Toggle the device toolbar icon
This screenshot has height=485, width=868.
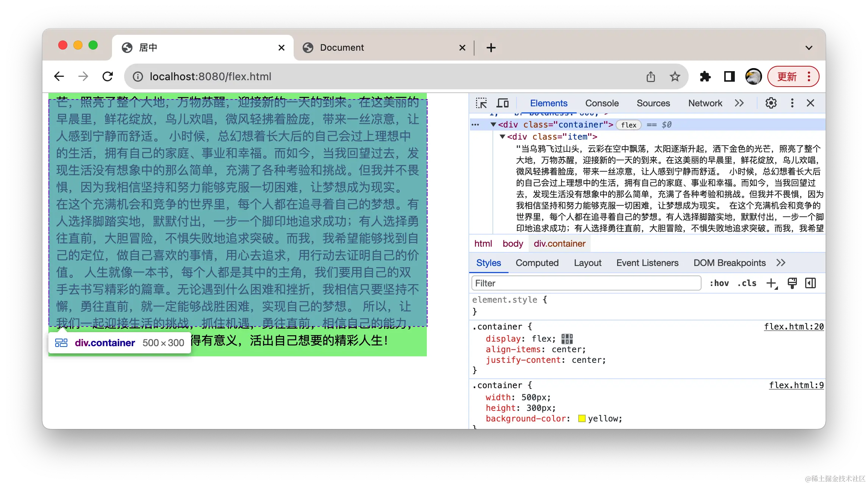point(502,103)
